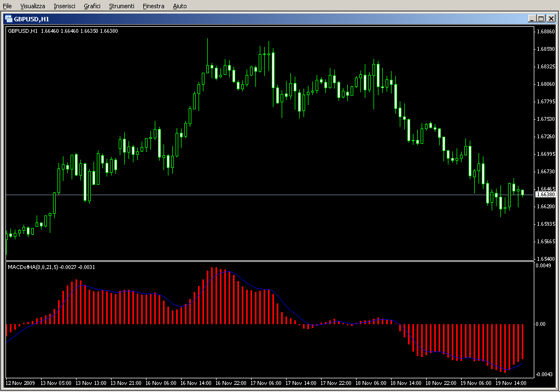The height and width of the screenshot is (392, 560).
Task: Click the GBPUSD,H1 chart window icon
Action: click(x=9, y=19)
